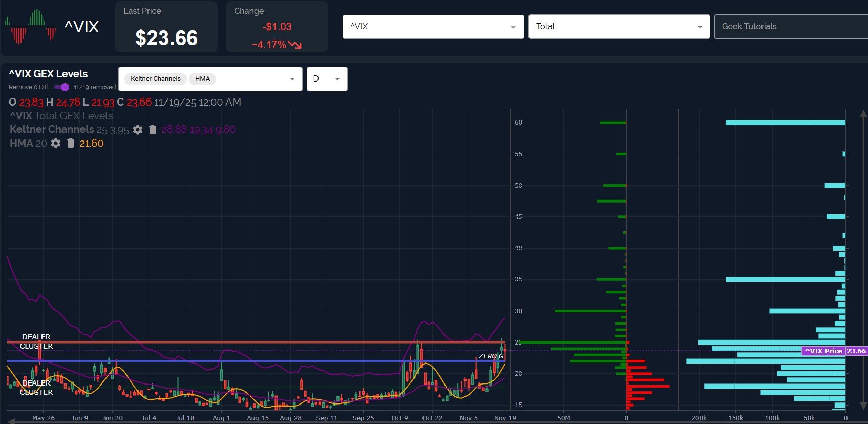This screenshot has height=424, width=868.
Task: Expand the ^VIX ticker dropdown
Action: (433, 27)
